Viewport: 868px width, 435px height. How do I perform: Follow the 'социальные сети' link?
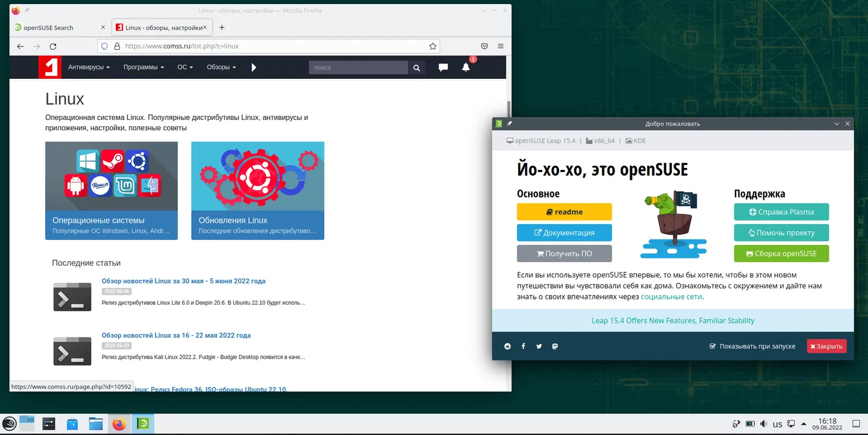point(671,297)
